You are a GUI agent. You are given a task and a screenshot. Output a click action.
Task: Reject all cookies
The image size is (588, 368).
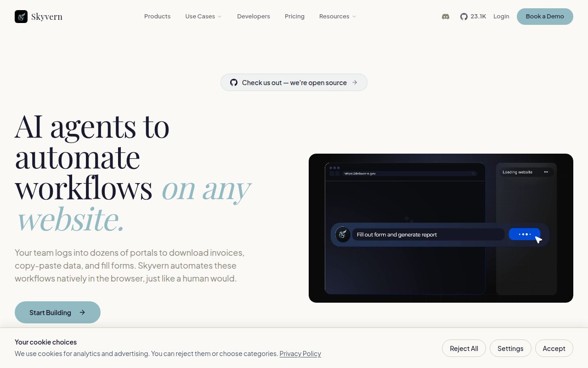pyautogui.click(x=464, y=348)
